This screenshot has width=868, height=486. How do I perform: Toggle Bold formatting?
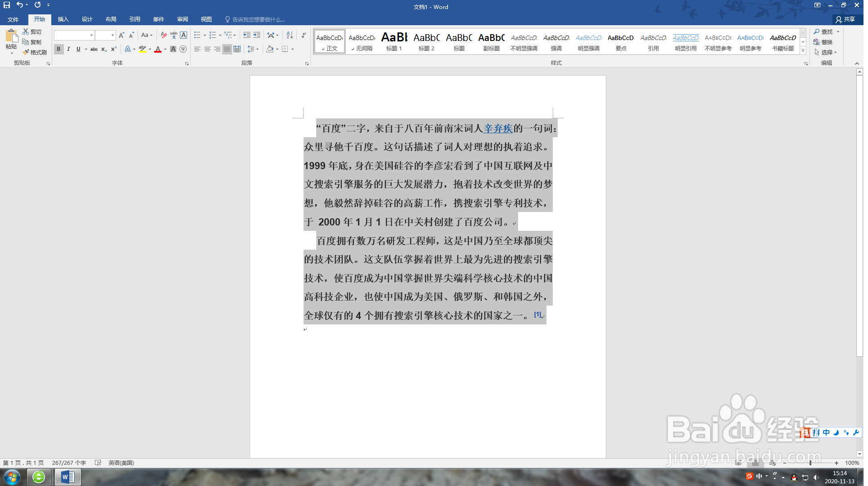point(58,49)
